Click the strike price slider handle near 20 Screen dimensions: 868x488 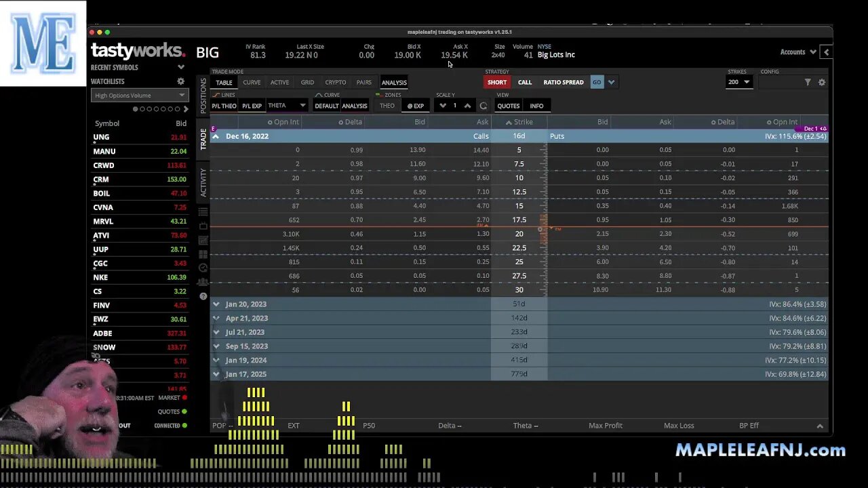[x=540, y=230]
